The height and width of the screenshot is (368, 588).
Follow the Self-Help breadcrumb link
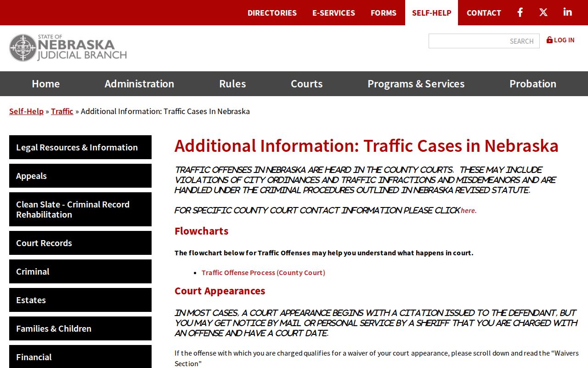26,111
